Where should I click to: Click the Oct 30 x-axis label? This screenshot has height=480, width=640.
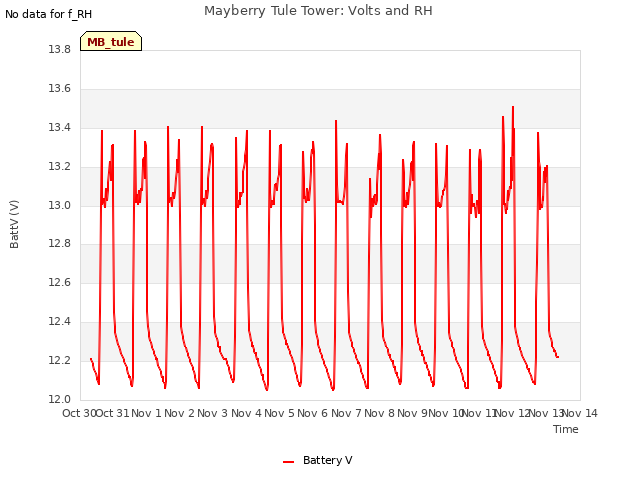coord(79,413)
